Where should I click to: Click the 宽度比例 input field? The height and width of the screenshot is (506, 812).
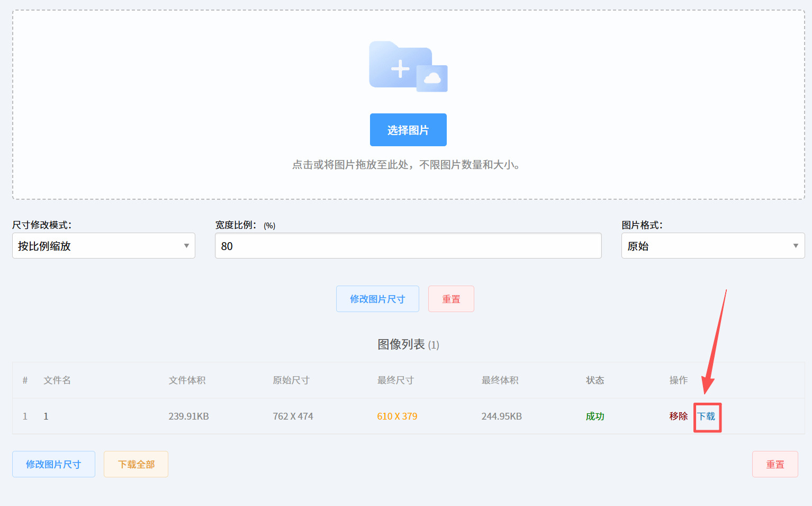coord(408,246)
